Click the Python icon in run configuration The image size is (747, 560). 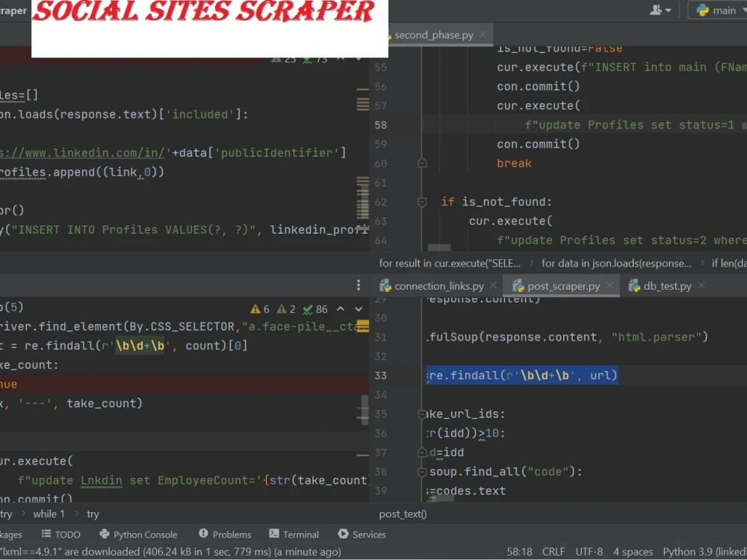(x=703, y=10)
